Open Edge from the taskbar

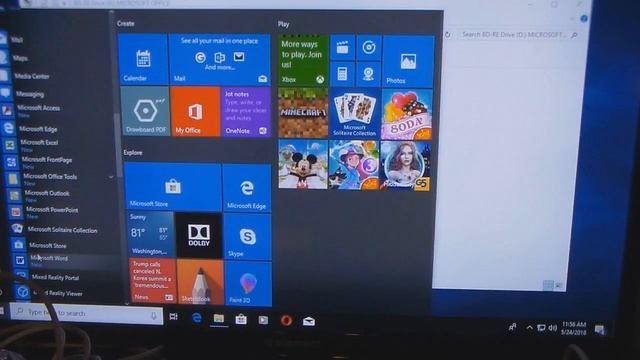coord(197,318)
